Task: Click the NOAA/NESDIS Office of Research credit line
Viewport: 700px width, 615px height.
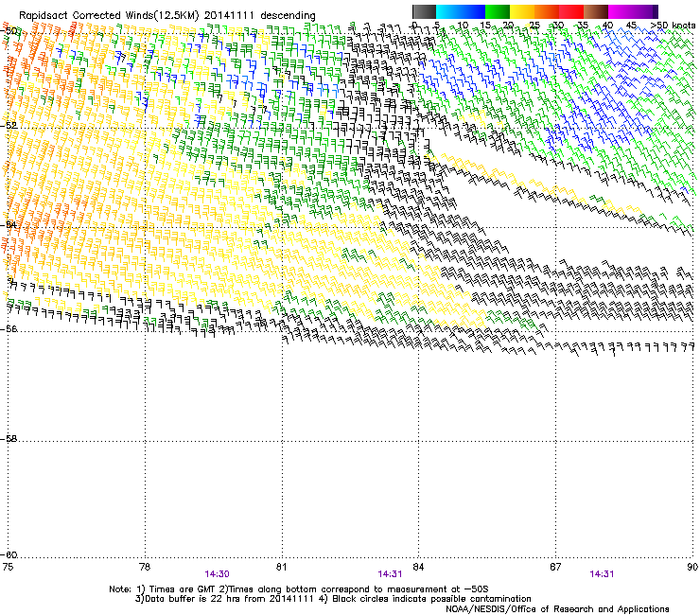Action: click(557, 609)
